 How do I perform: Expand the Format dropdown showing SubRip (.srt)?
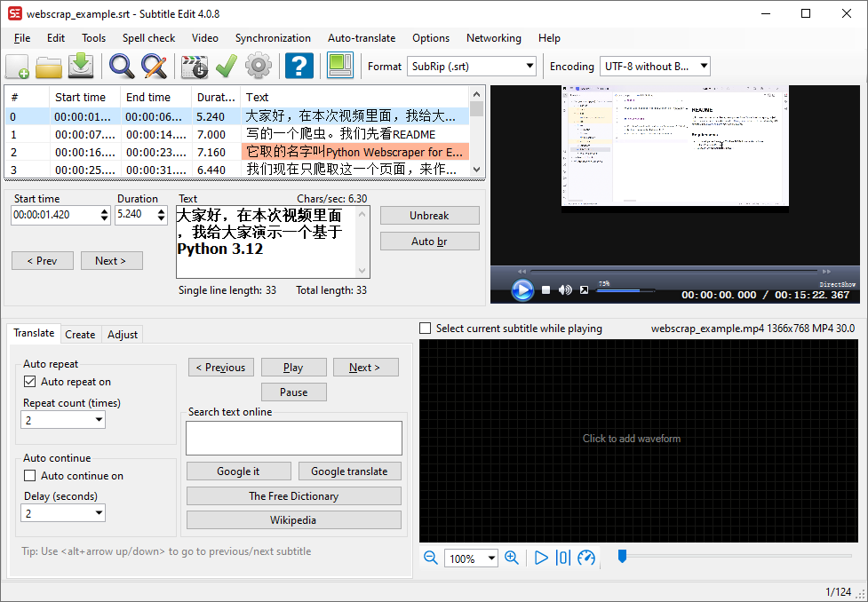tap(472, 67)
